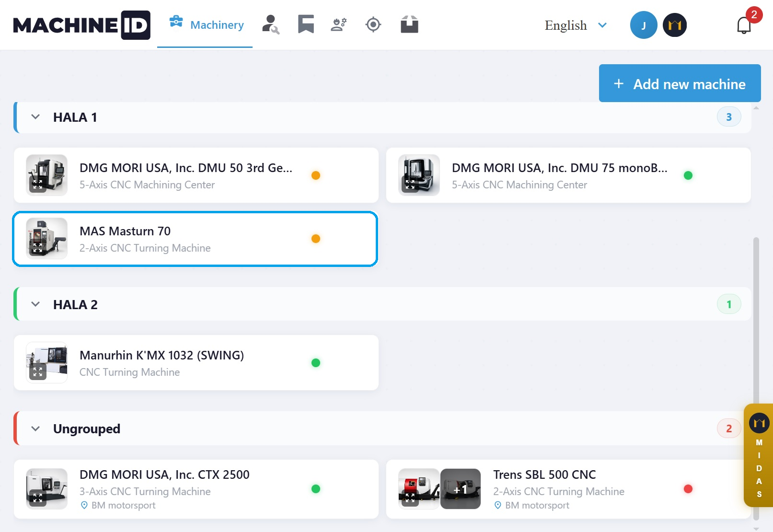The width and height of the screenshot is (773, 532).
Task: Click 2-Axis CNC Turning Machine under Masturn
Action: tap(145, 248)
